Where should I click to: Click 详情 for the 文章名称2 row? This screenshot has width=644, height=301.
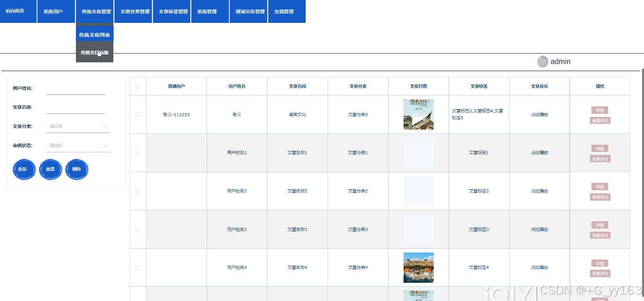[x=600, y=187]
